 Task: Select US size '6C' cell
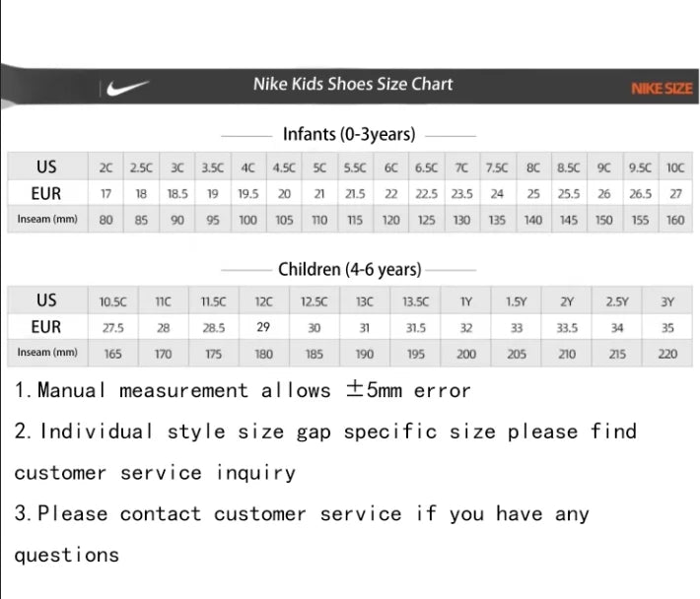point(391,167)
